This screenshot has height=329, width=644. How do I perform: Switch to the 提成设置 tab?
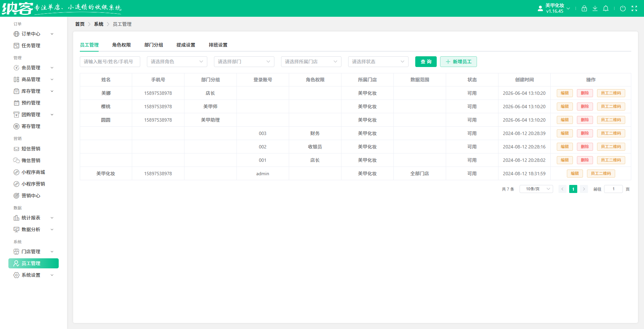coord(186,45)
